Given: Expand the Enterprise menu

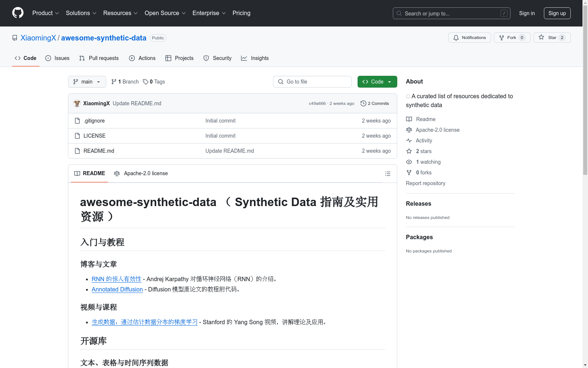Looking at the screenshot, I should (x=209, y=13).
